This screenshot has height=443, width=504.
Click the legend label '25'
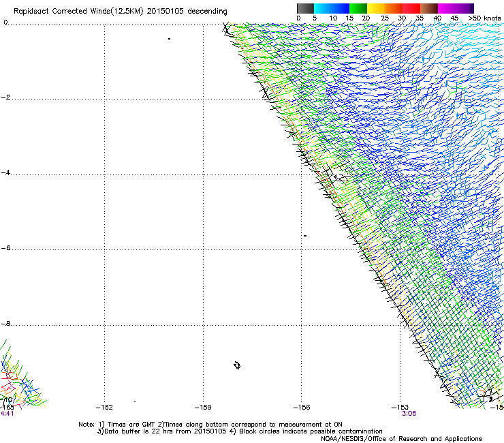(x=385, y=18)
